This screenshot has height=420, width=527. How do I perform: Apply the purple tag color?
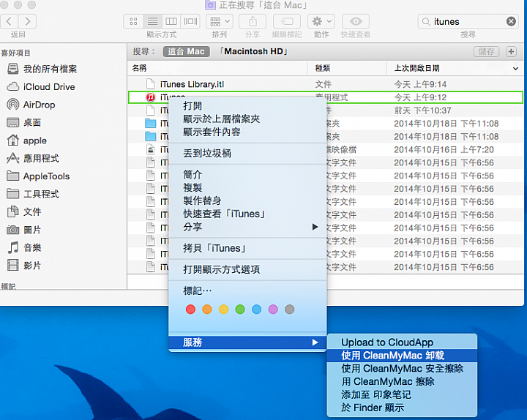tap(273, 309)
